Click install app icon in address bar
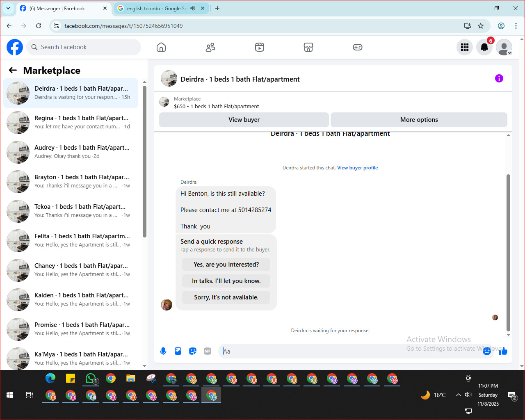The width and height of the screenshot is (525, 420). pyautogui.click(x=468, y=26)
